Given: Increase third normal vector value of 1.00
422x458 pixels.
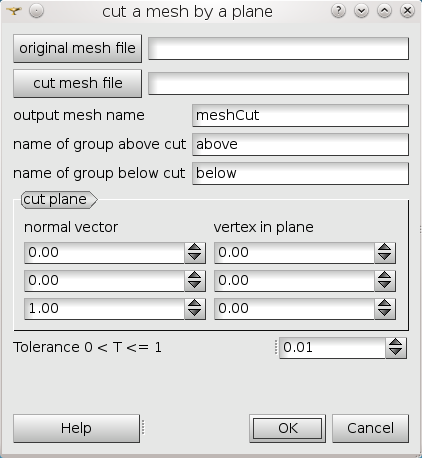Looking at the screenshot, I should [x=195, y=304].
